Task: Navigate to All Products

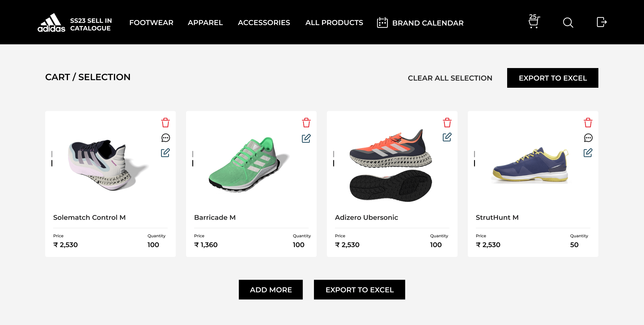Action: click(334, 23)
